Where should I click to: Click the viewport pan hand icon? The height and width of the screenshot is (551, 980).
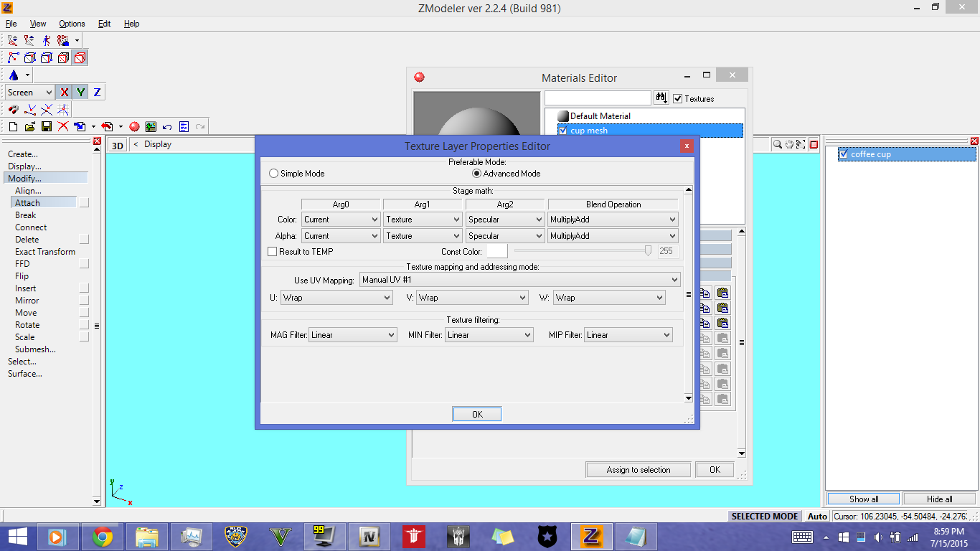789,144
